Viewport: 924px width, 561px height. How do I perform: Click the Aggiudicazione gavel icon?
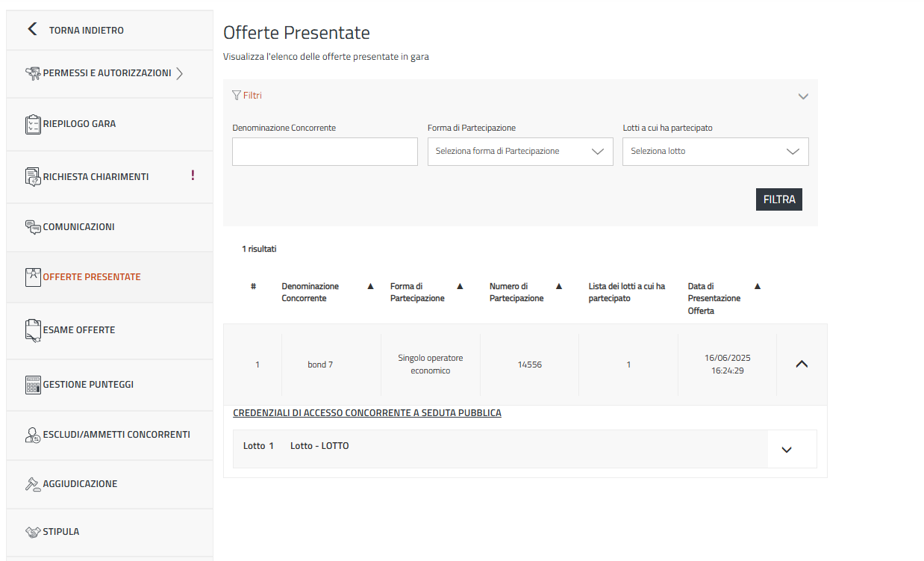click(33, 484)
